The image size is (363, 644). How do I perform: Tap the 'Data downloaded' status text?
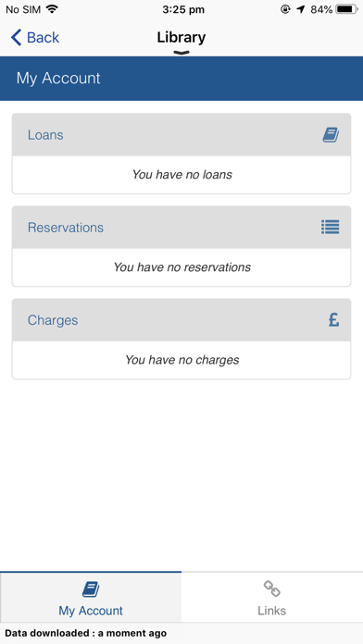click(85, 633)
